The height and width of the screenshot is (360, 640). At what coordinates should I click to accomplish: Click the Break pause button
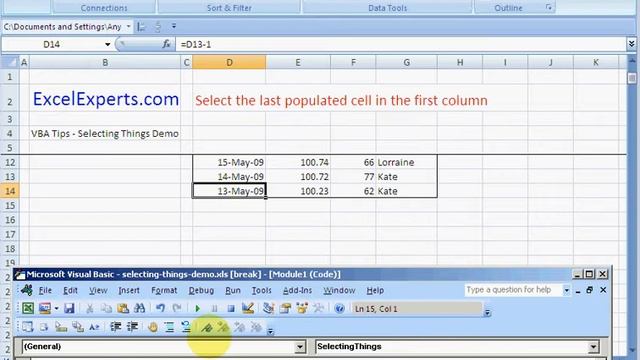214,309
